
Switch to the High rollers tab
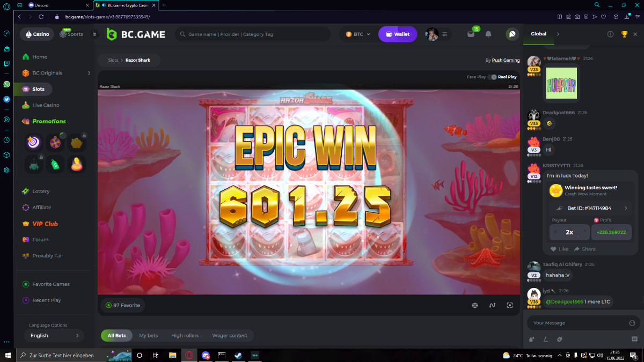pos(185,336)
